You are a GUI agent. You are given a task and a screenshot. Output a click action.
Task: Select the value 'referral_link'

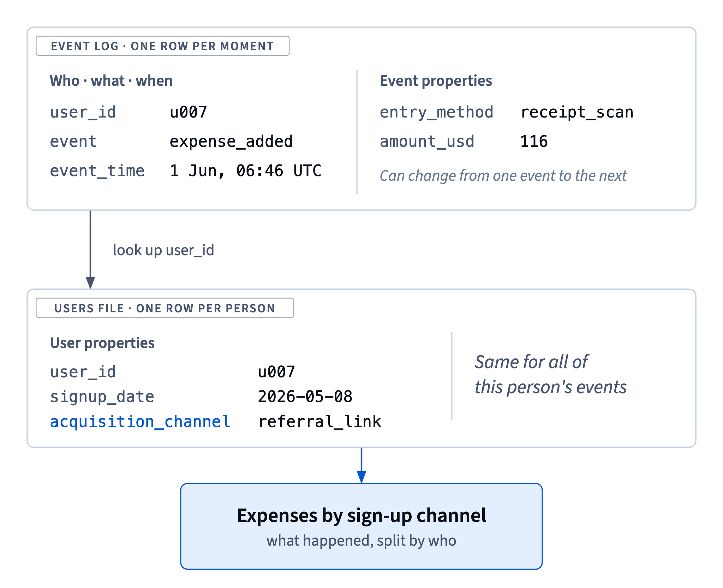tap(319, 422)
